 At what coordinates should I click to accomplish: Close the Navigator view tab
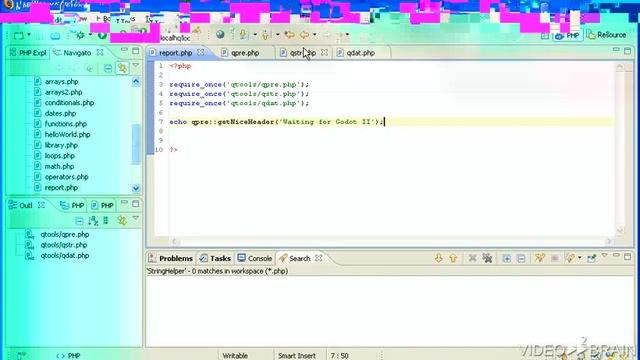100,53
